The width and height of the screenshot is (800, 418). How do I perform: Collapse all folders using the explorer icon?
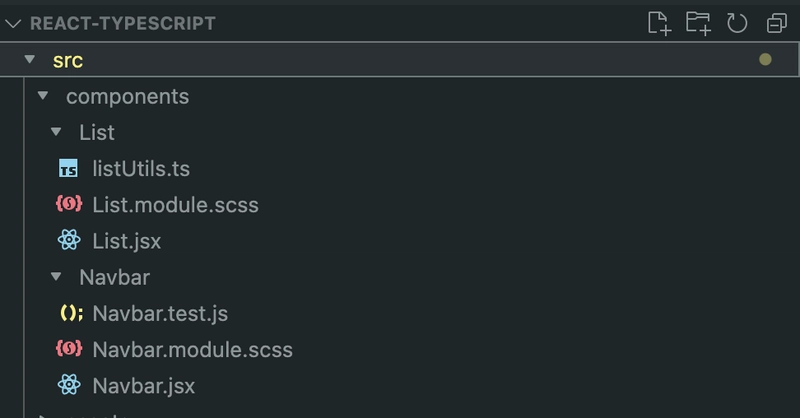pos(777,23)
